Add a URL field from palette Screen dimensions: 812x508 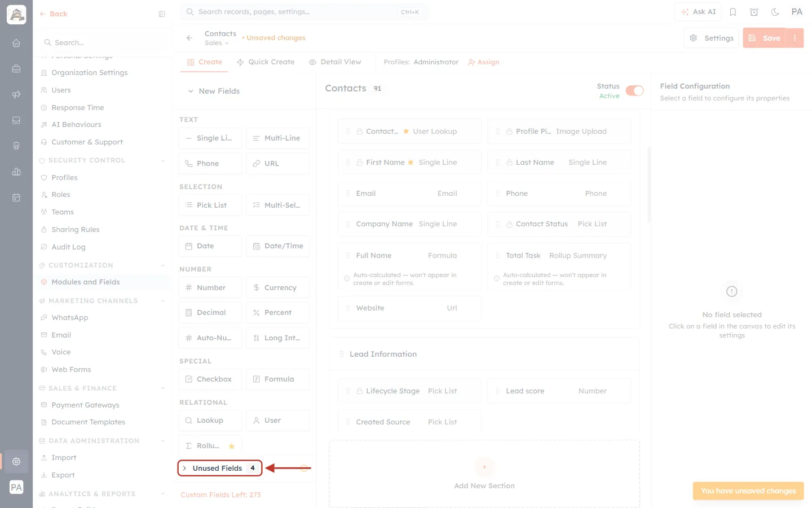278,164
